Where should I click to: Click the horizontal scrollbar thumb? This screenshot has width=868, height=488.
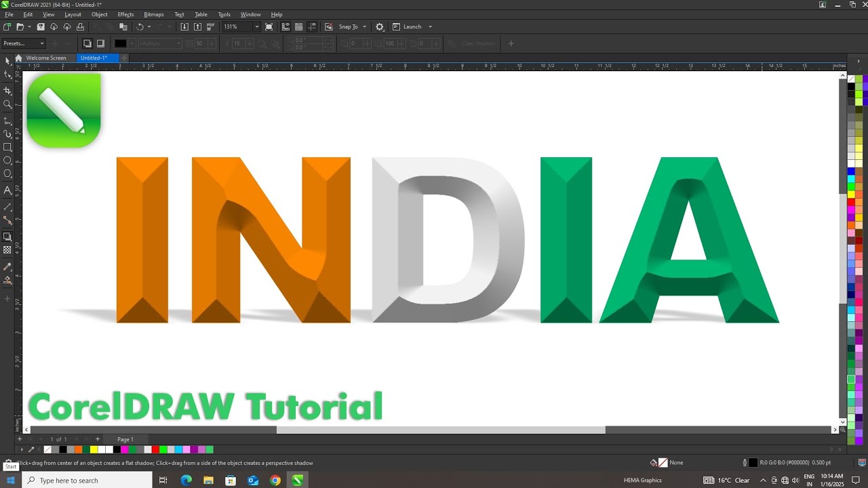pos(441,430)
